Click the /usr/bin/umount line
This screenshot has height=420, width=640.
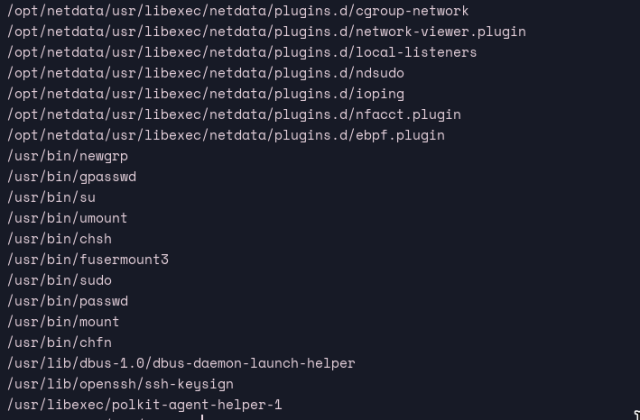point(68,218)
